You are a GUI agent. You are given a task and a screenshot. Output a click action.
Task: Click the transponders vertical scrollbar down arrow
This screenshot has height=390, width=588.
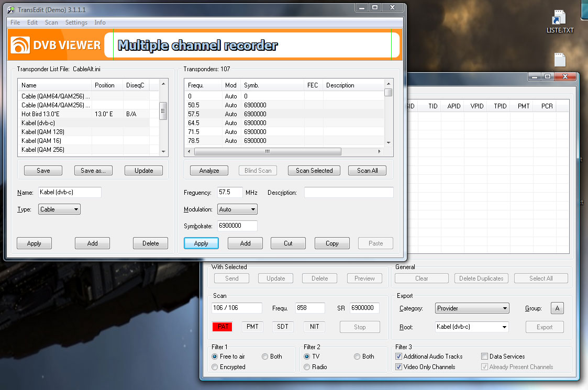[389, 142]
